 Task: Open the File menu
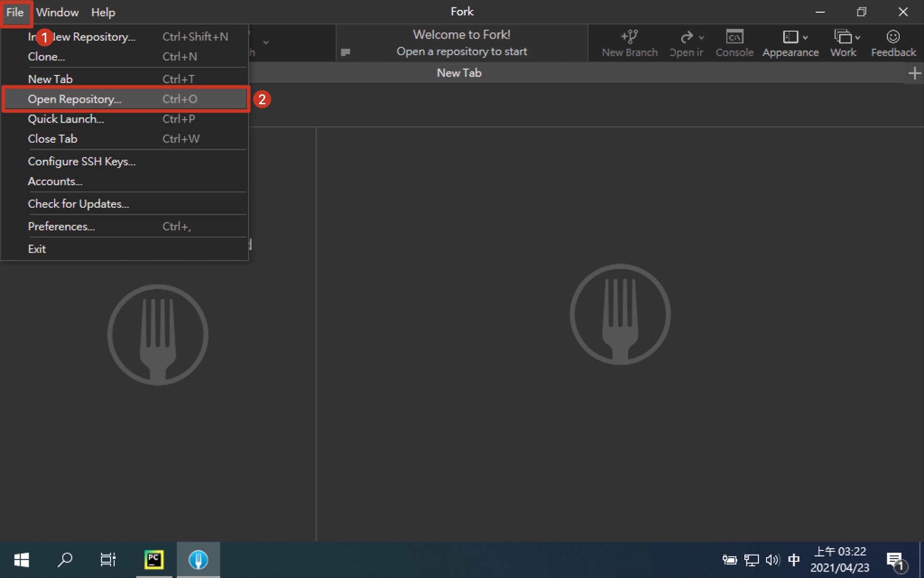pos(15,13)
